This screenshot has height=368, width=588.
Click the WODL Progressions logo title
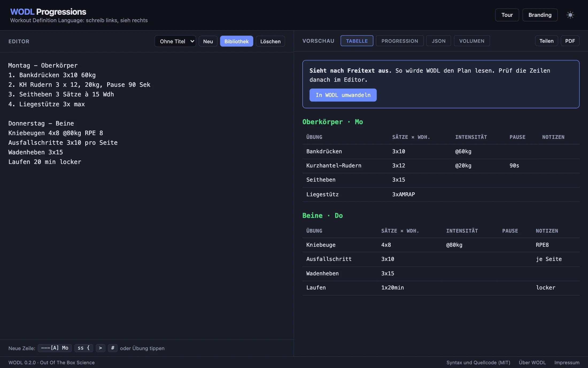pos(48,12)
